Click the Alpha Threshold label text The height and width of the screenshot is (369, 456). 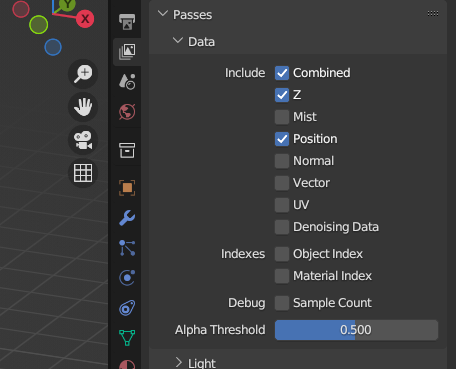[220, 330]
